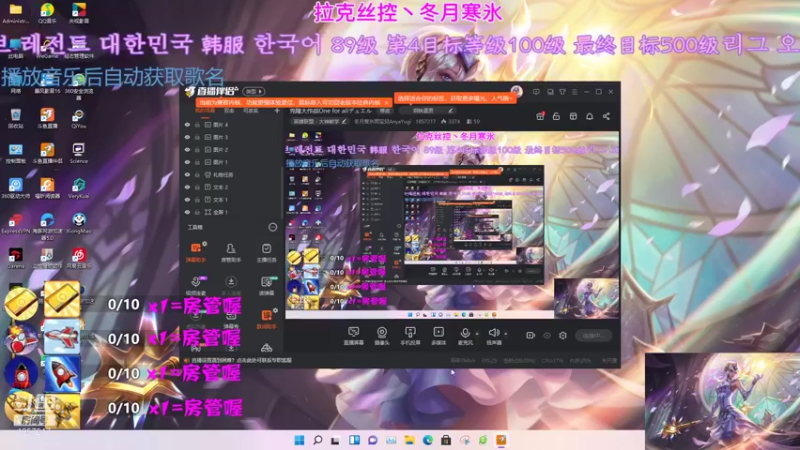Add multimedia source (多媒体)
Image resolution: width=800 pixels, height=450 pixels.
click(x=438, y=336)
